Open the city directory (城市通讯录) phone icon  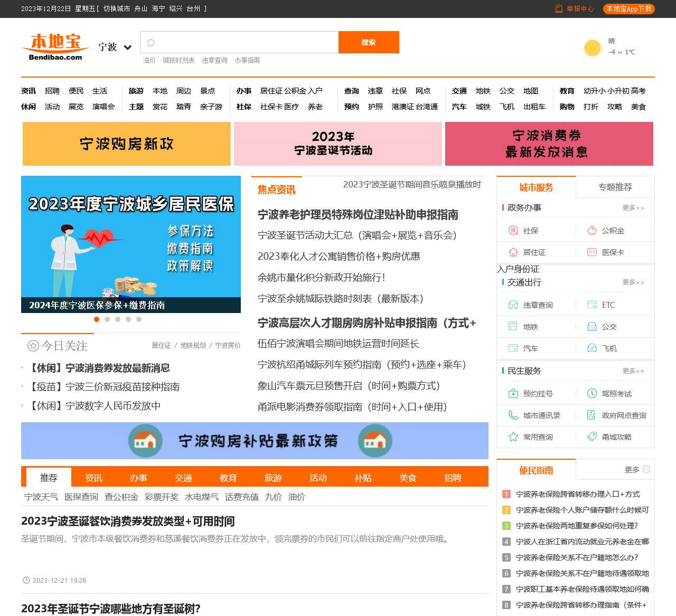pyautogui.click(x=513, y=415)
